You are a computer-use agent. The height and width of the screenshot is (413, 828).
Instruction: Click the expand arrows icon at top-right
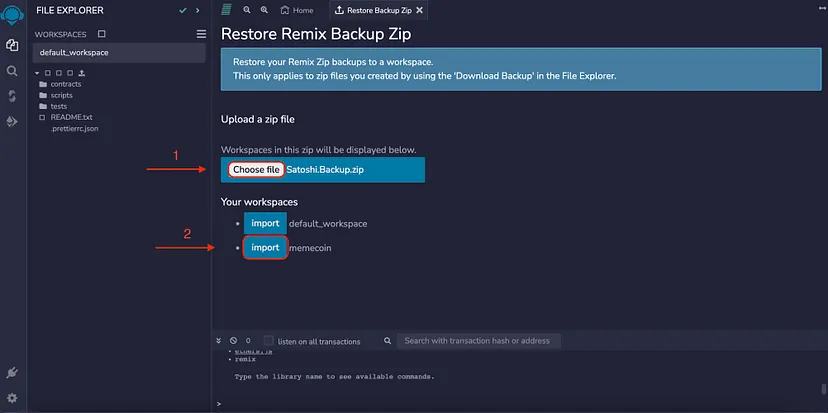coord(821,9)
